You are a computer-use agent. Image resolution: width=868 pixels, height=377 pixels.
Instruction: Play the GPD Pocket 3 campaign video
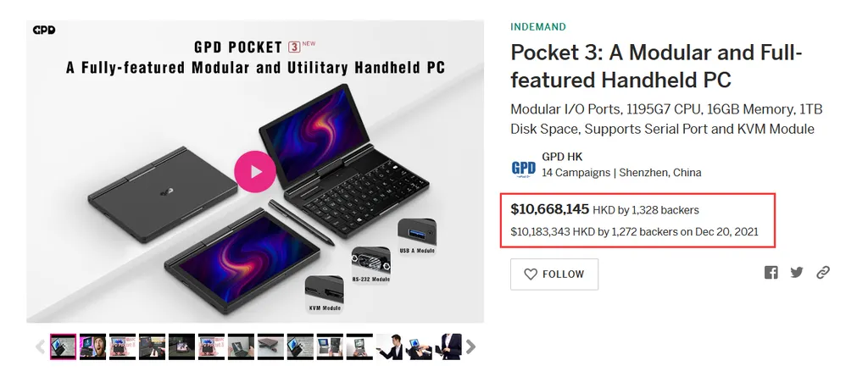(255, 173)
